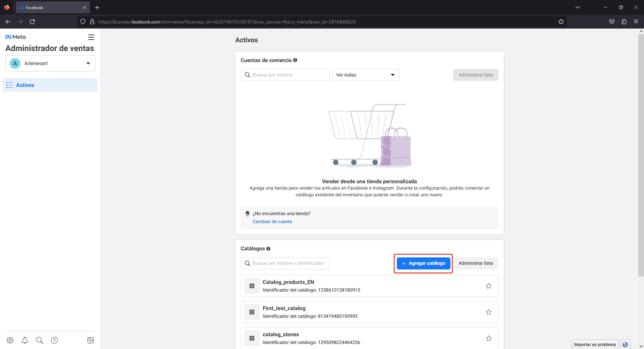Open the Ver todas filter dropdown
The width and height of the screenshot is (644, 349).
pyautogui.click(x=366, y=75)
